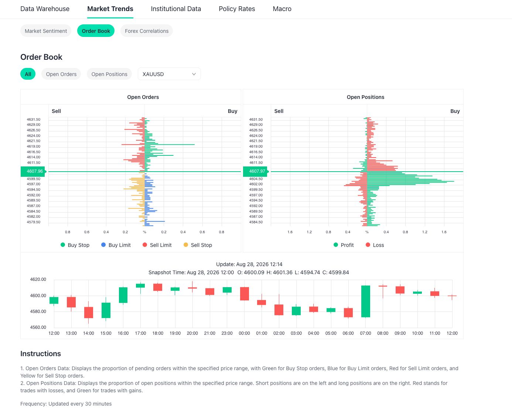Click the large green 07:00 candlestick

pos(366,301)
